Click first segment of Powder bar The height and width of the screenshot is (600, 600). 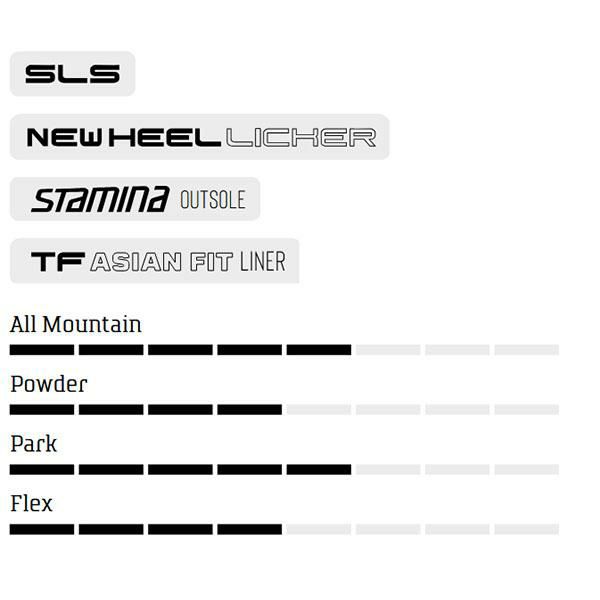point(42,410)
